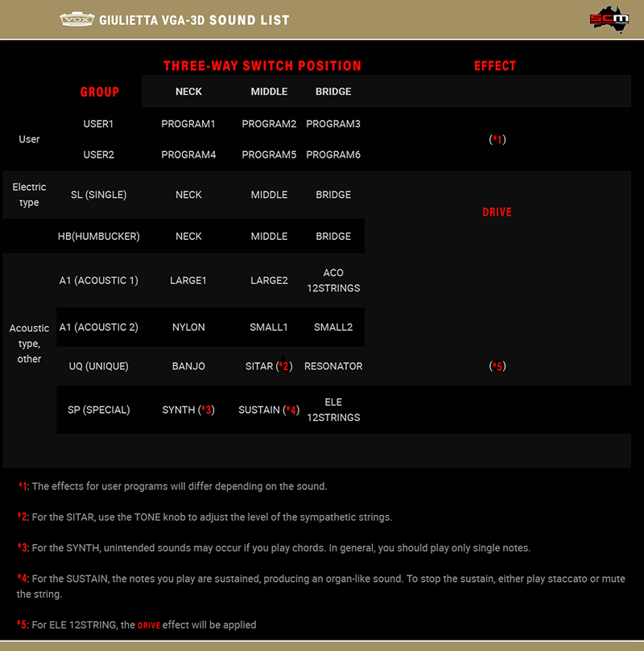This screenshot has height=651, width=644.
Task: Select the BANJO cell
Action: [188, 366]
